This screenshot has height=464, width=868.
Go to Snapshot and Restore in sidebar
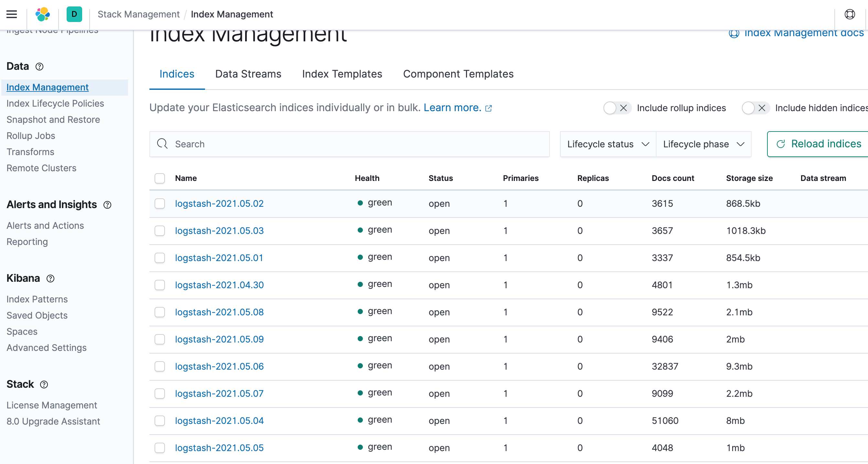pos(53,120)
